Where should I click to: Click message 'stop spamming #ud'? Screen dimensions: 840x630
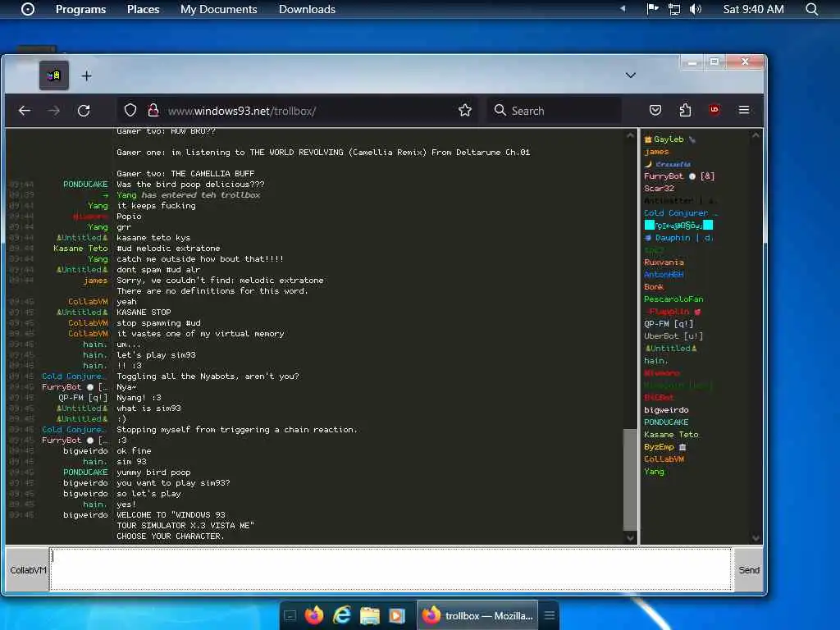tap(158, 323)
